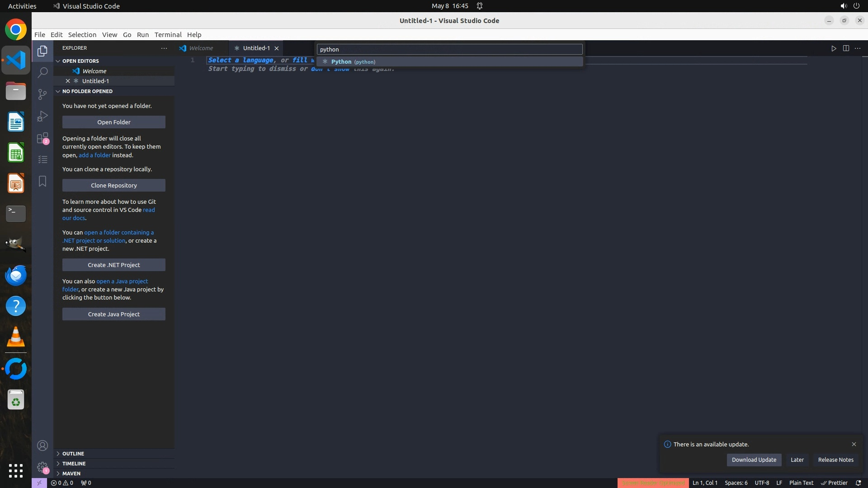Viewport: 868px width, 488px height.
Task: Click the language search input field
Action: point(449,49)
